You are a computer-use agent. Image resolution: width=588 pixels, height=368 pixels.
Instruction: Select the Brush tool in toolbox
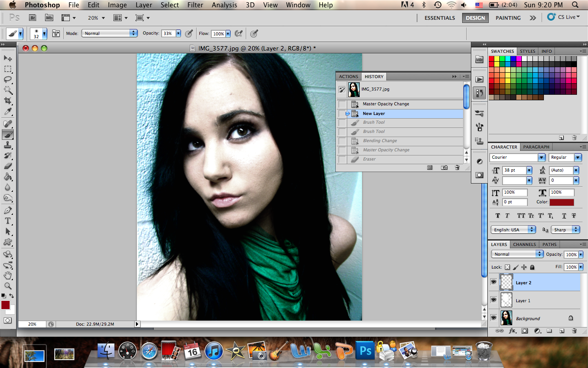(x=8, y=134)
